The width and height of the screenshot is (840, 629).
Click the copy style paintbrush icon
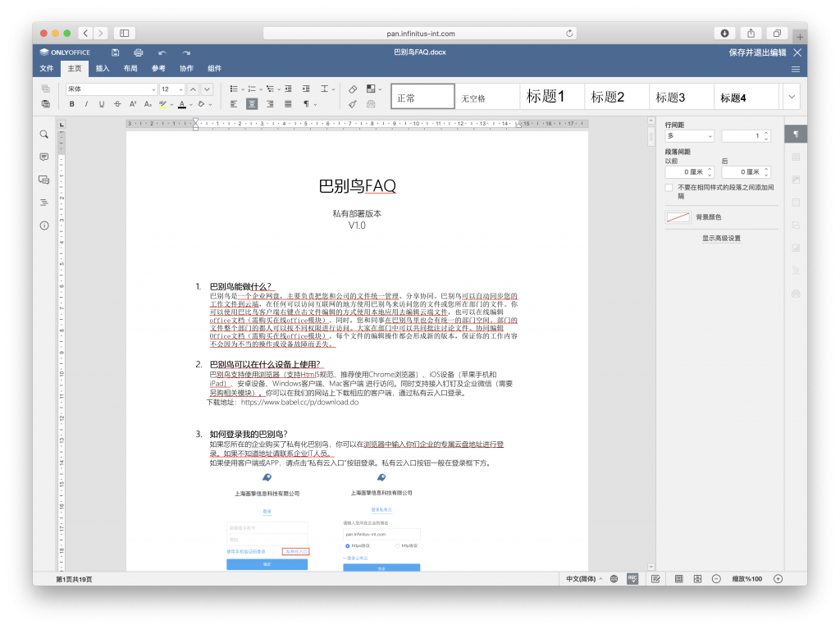click(353, 104)
